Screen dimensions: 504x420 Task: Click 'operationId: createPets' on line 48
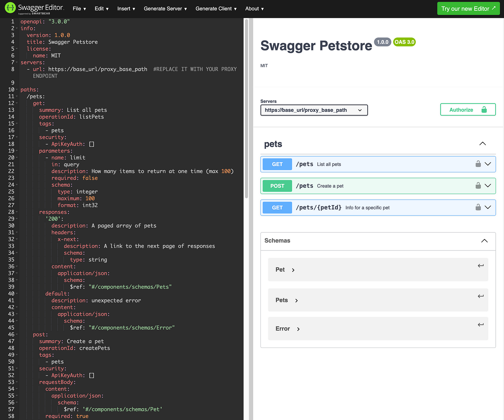click(x=75, y=348)
